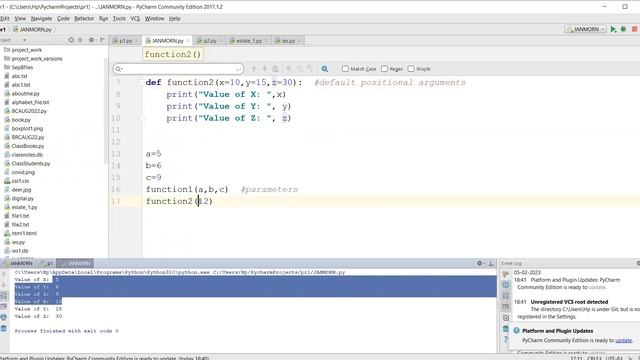Switch to the p1.py editor tab
The height and width of the screenshot is (360, 640).
124,41
